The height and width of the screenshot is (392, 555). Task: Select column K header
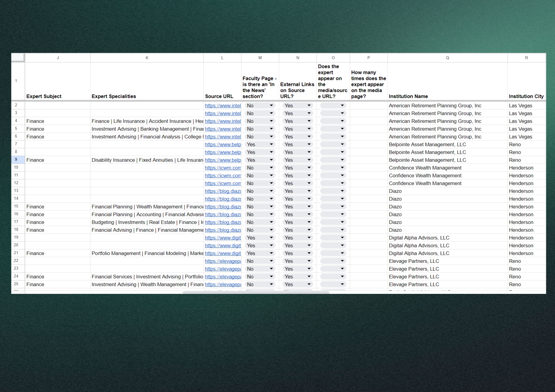tap(147, 58)
